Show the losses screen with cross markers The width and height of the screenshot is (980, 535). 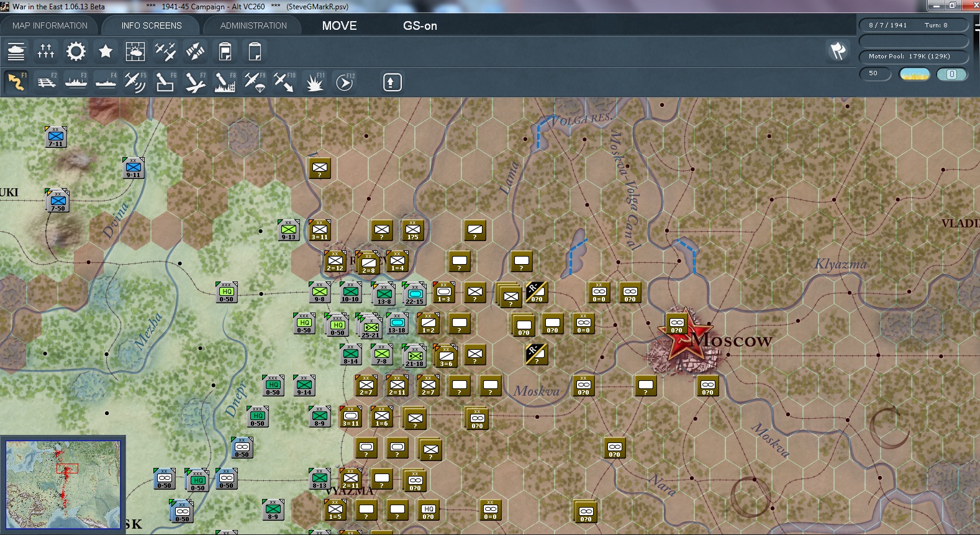(46, 51)
